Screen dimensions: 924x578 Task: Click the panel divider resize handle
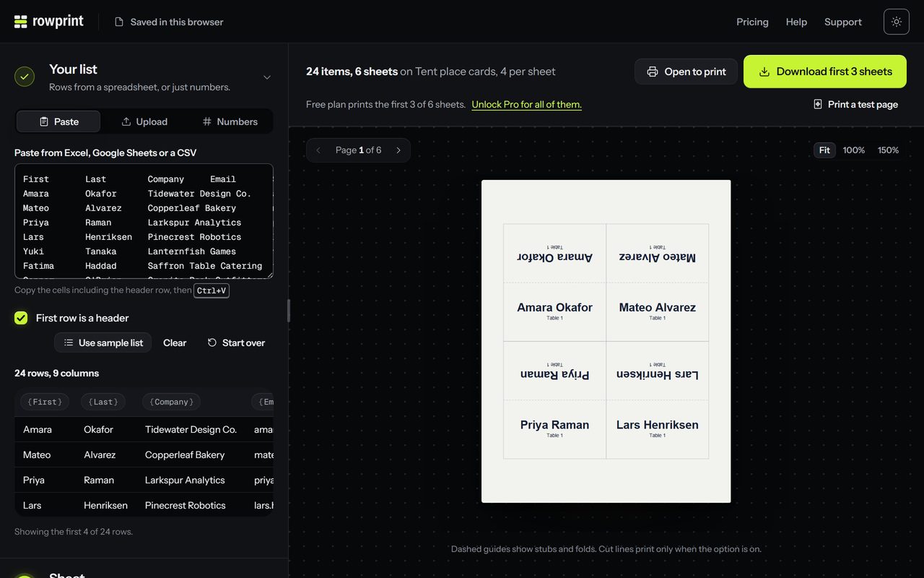[x=289, y=311]
